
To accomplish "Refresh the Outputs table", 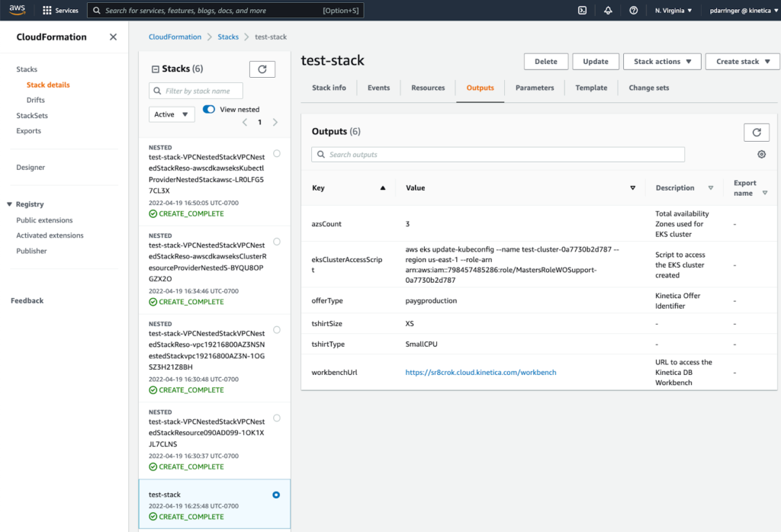I will (756, 132).
